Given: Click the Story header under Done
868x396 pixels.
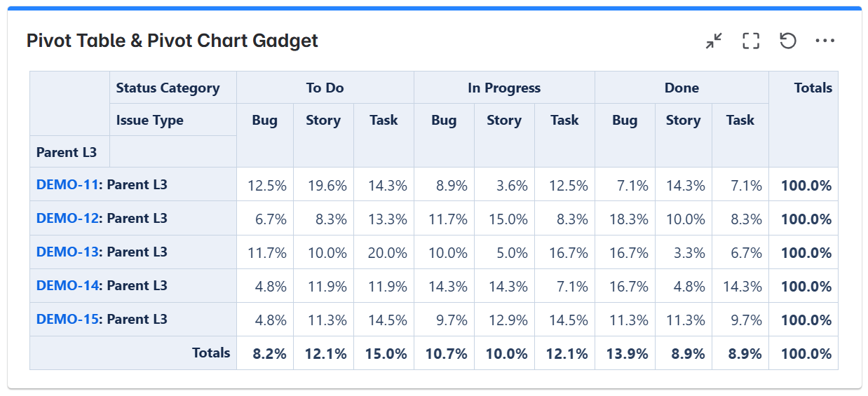Looking at the screenshot, I should click(x=683, y=121).
